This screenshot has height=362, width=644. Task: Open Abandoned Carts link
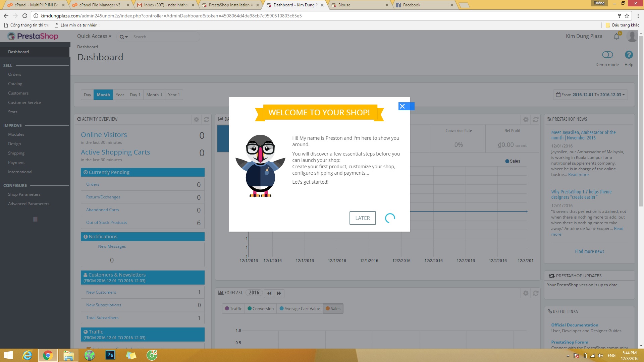pos(102,210)
